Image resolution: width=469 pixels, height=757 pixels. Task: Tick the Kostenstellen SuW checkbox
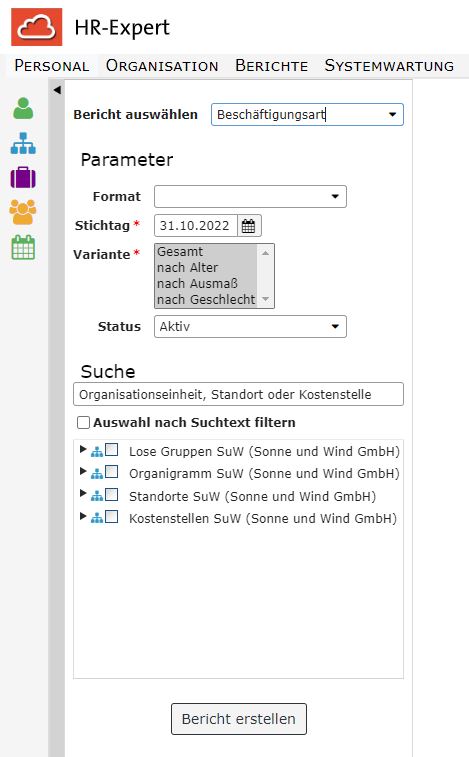tap(112, 517)
